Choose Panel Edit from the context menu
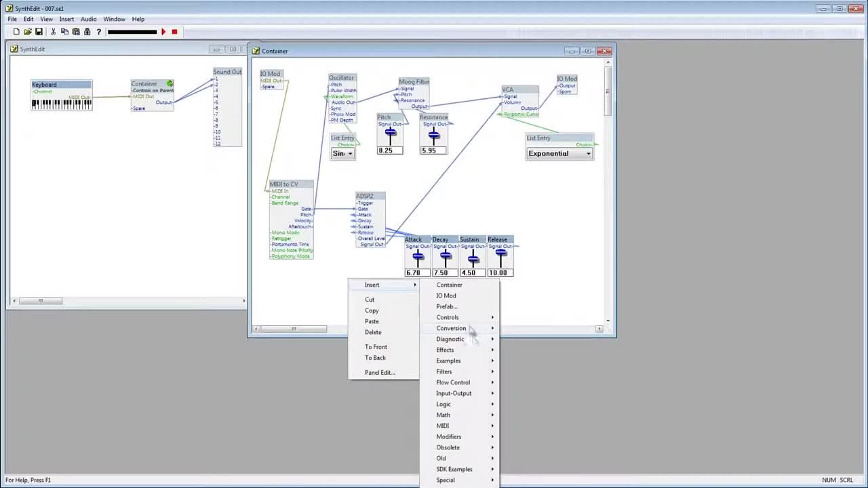 coord(379,372)
